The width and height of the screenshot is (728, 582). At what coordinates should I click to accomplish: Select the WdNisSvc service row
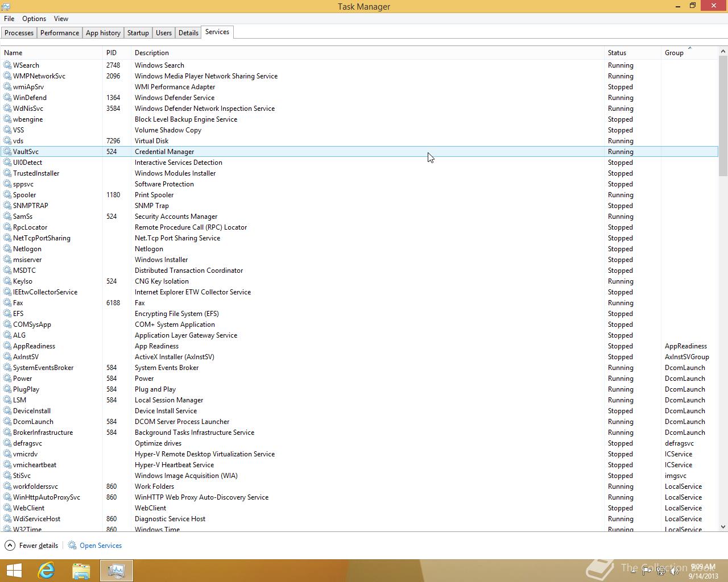tap(359, 109)
